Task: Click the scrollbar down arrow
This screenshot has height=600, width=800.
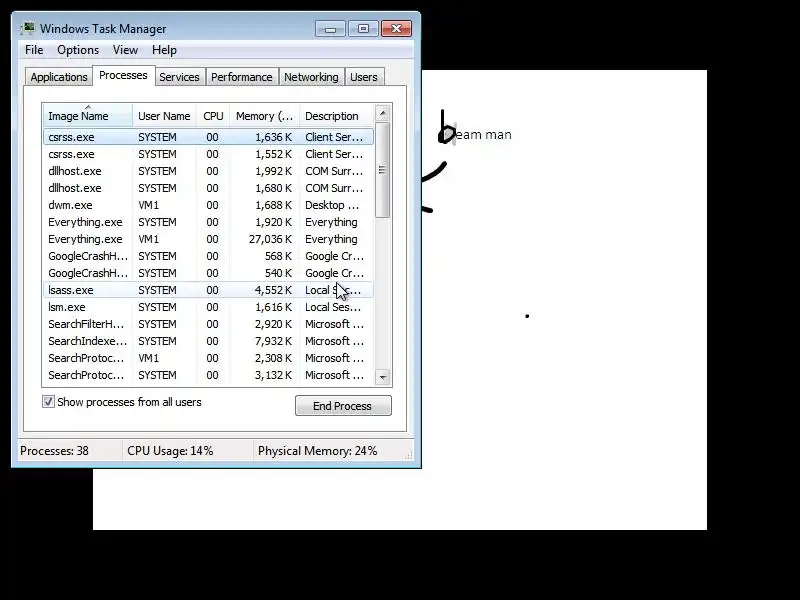Action: pos(383,378)
